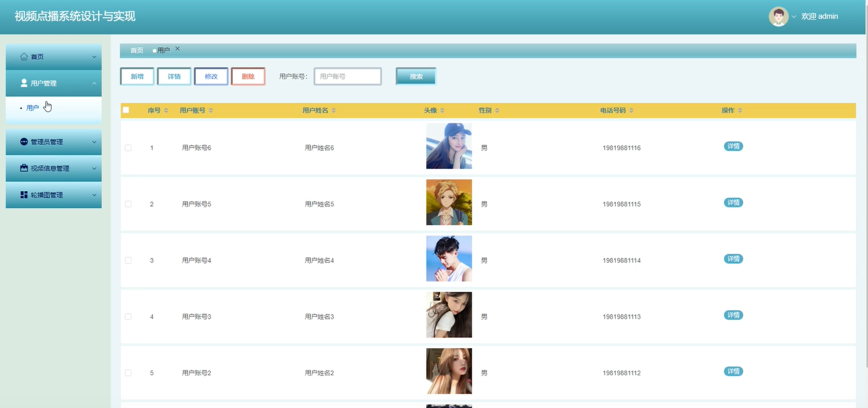Click the grid icon beside 轮播图管理
Viewport: 868px width, 408px height.
24,195
